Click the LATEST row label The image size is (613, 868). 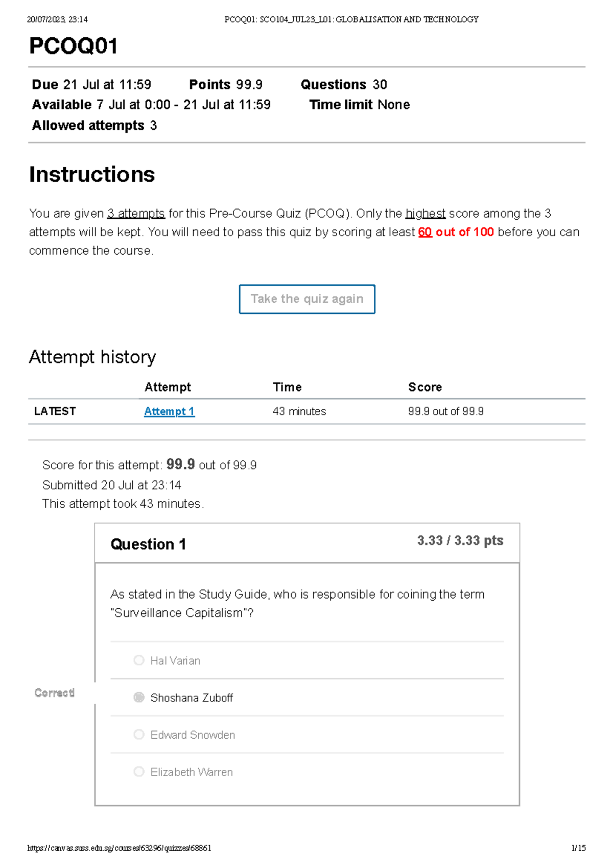[x=55, y=412]
